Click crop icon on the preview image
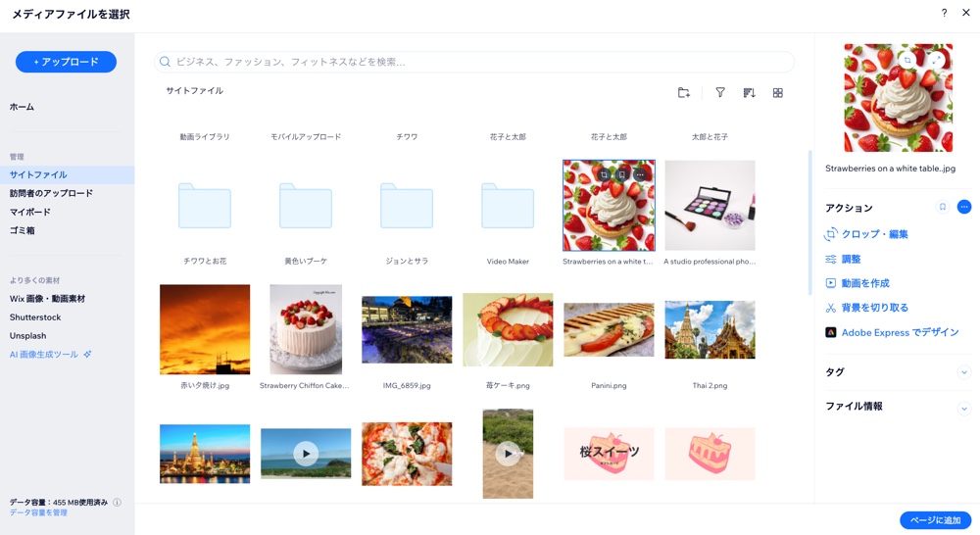This screenshot has width=980, height=535. [x=906, y=60]
